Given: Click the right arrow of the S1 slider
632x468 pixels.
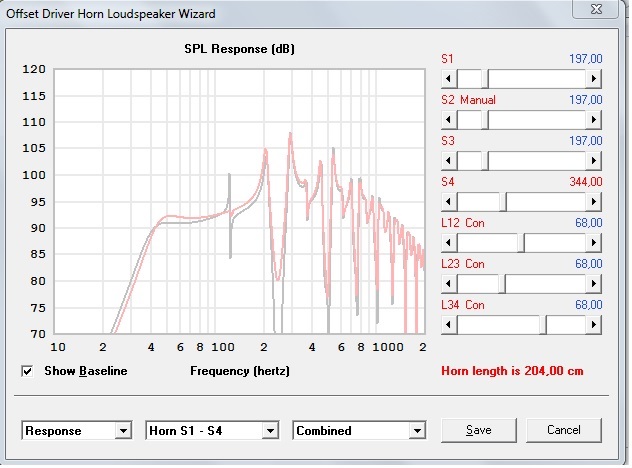Looking at the screenshot, I should pyautogui.click(x=594, y=79).
